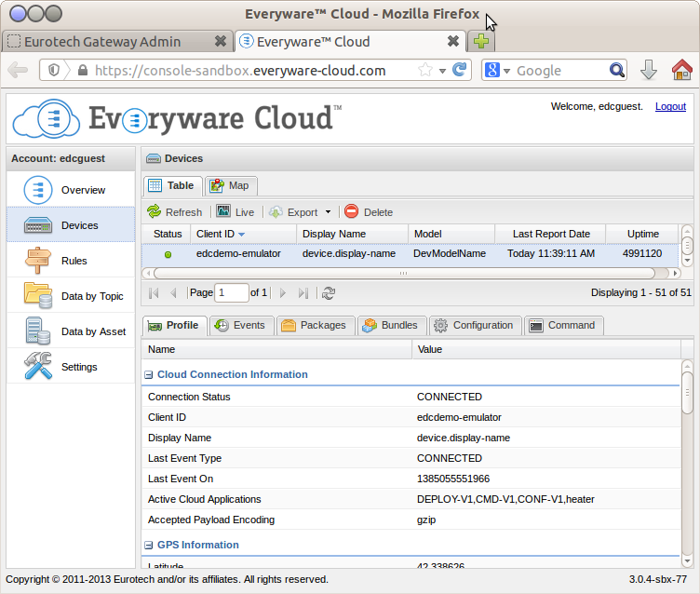Go to previous page pagination arrow
700x594 pixels.
(174, 293)
